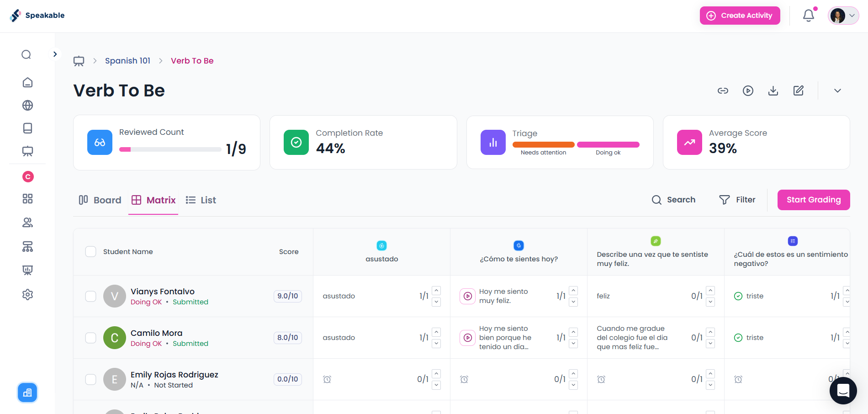Open the notifications bell

click(x=809, y=16)
